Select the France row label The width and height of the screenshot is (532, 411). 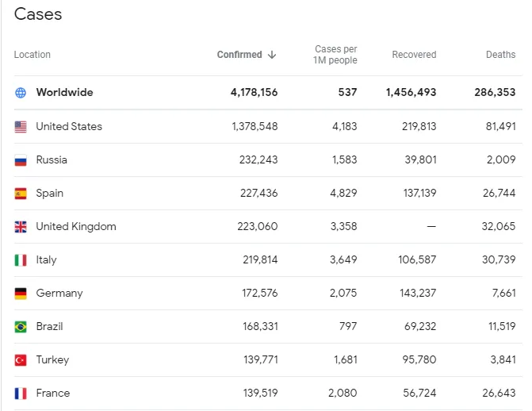coord(53,393)
